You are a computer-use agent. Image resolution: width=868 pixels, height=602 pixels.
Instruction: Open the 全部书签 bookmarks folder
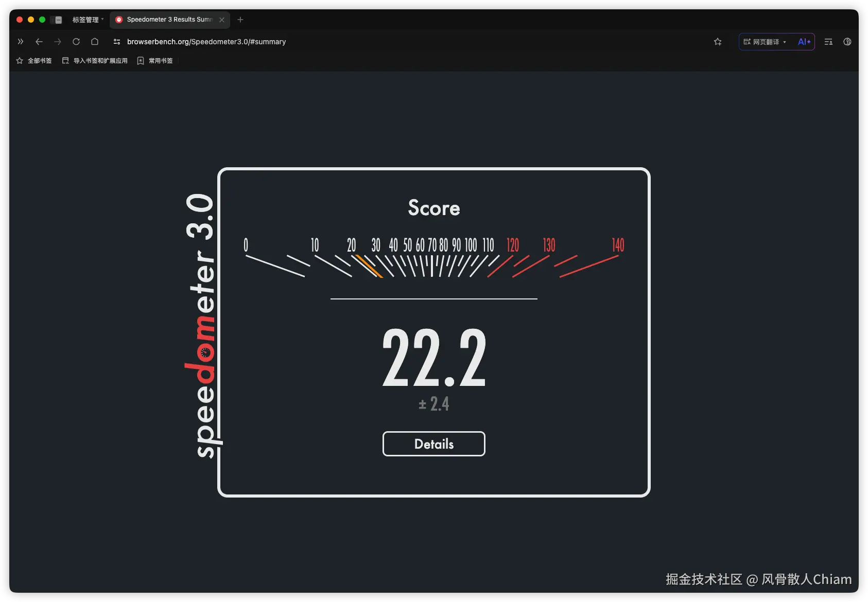34,61
